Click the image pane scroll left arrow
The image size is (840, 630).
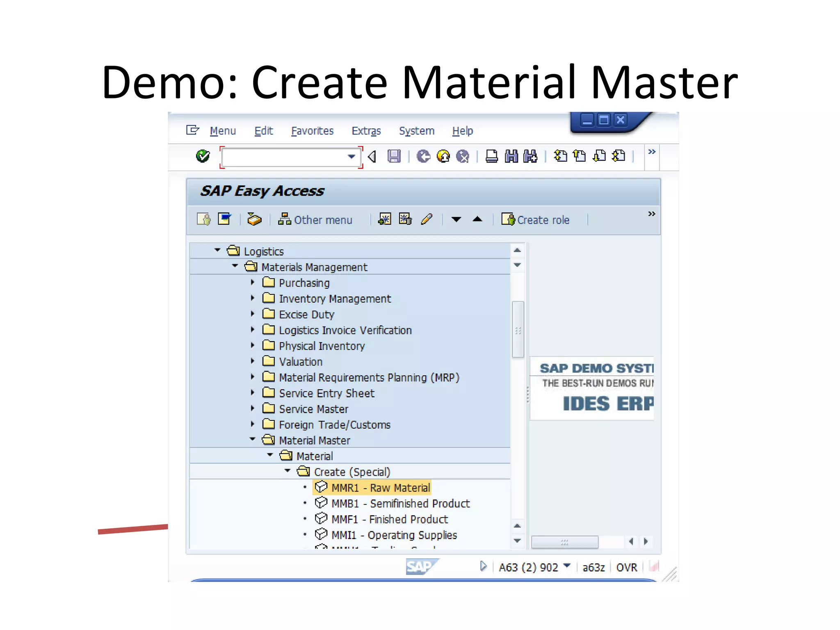tap(631, 542)
